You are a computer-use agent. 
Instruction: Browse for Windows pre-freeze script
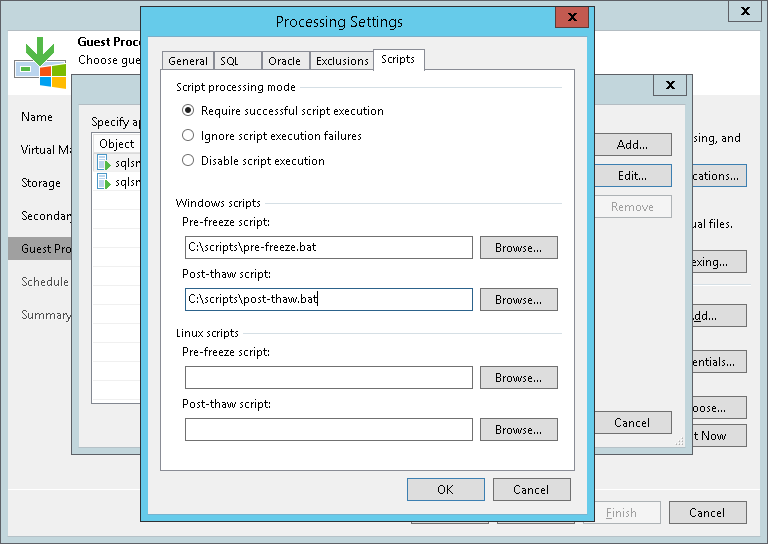pos(518,248)
